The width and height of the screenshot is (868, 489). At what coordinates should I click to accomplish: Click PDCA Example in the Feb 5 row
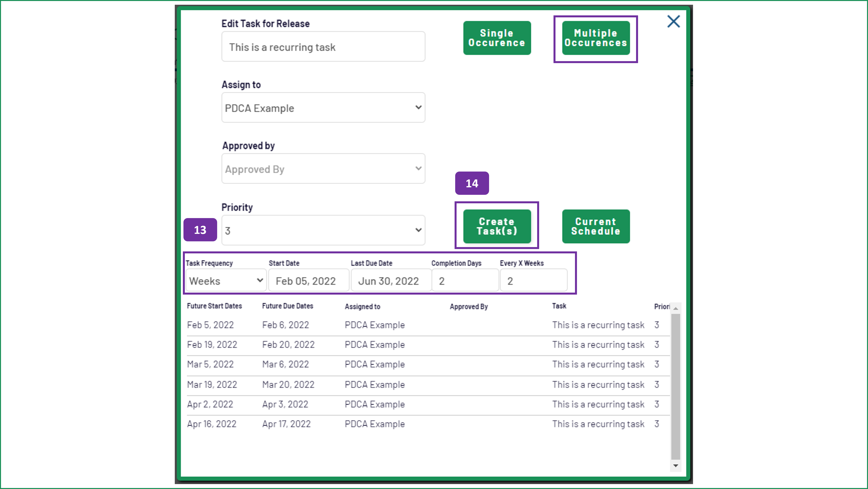tap(374, 325)
